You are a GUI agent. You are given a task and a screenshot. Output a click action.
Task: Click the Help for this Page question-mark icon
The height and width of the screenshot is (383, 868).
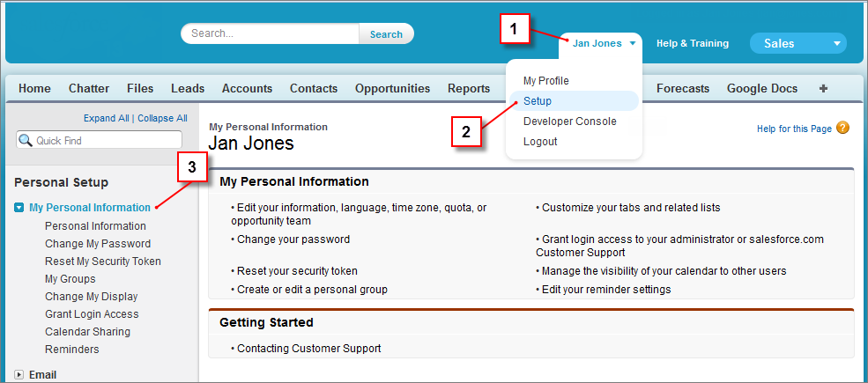(x=843, y=128)
